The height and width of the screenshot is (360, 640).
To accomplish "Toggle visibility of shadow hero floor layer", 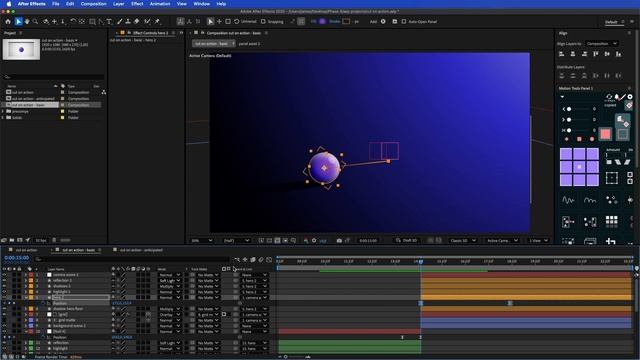I will [4, 309].
